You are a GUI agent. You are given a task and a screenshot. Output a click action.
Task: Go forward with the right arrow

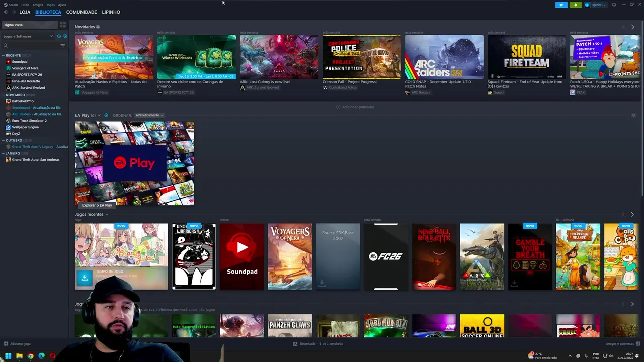(14, 12)
